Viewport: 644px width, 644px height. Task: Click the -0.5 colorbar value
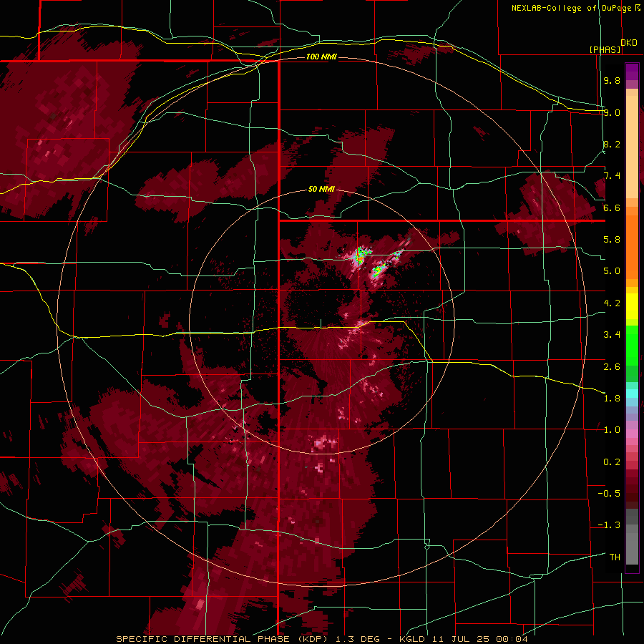point(609,494)
